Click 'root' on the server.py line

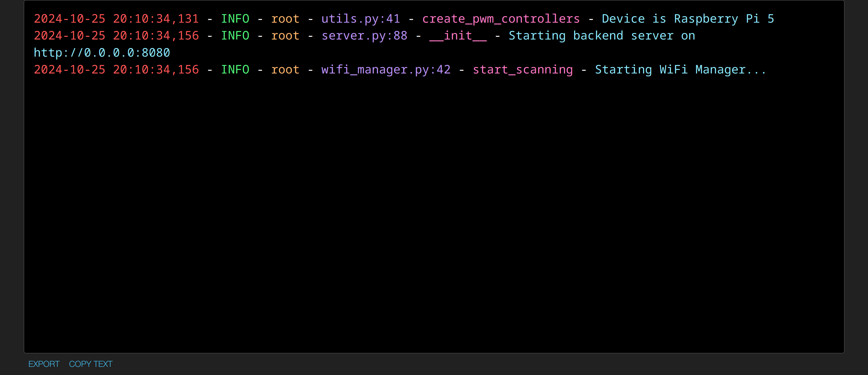(x=285, y=36)
